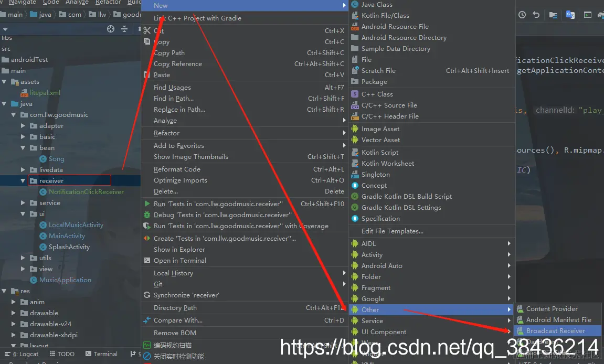The image size is (604, 364).
Task: Click the Kotlin File/Class icon
Action: [355, 16]
